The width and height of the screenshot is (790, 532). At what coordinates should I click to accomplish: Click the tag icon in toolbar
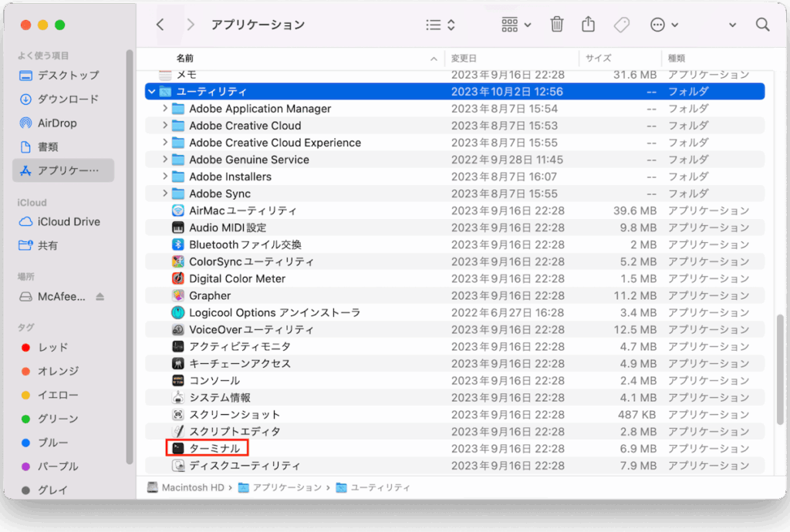tap(621, 25)
